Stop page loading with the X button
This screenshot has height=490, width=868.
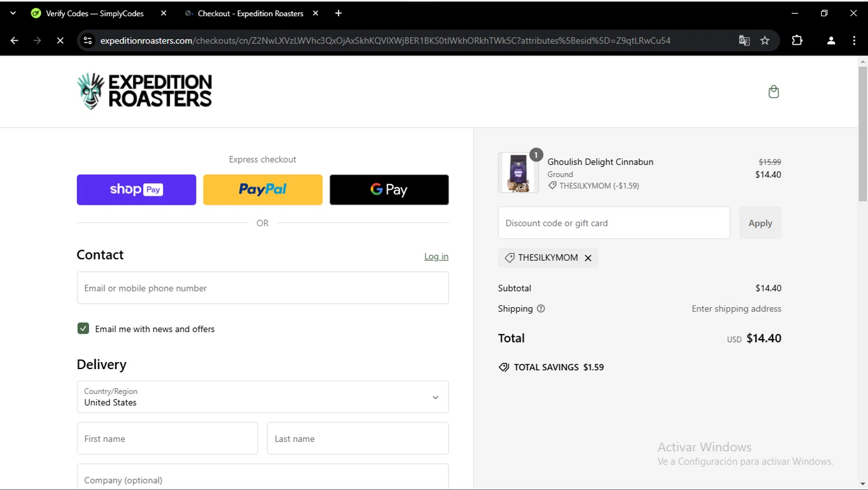tap(60, 40)
